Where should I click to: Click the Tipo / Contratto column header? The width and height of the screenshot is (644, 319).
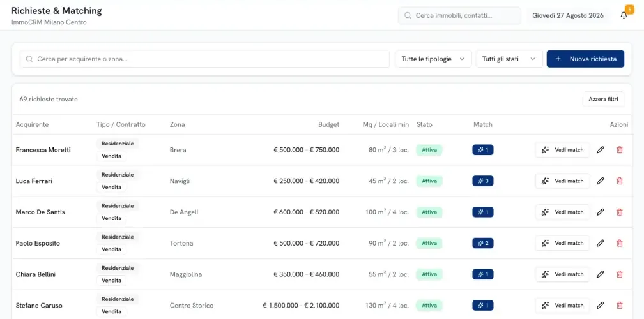click(121, 124)
